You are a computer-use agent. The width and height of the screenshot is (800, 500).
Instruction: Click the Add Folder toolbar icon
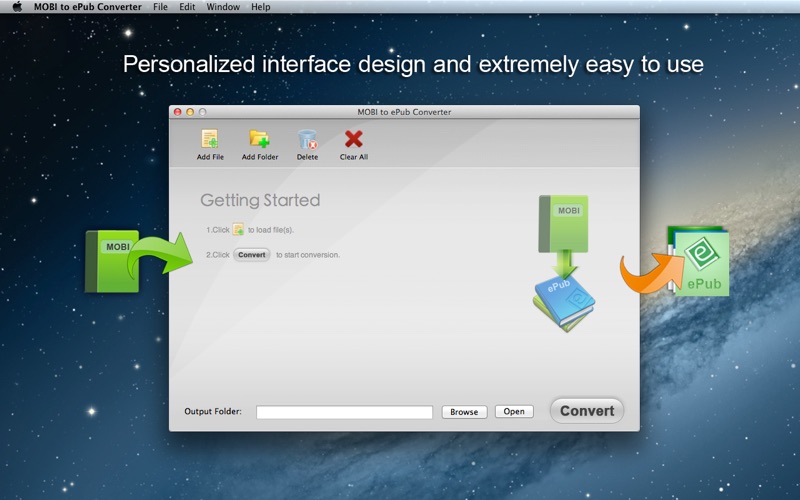click(259, 139)
